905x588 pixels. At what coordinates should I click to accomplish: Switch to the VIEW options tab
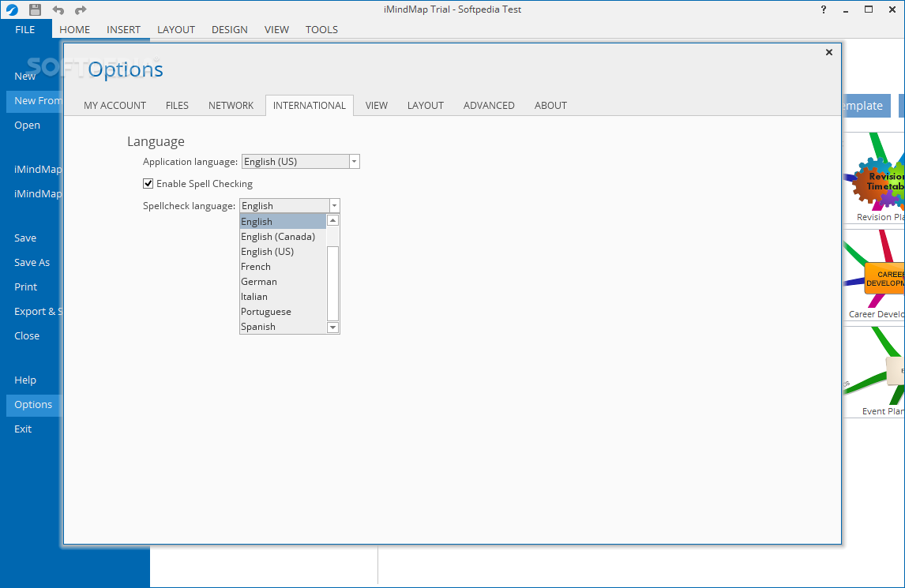pyautogui.click(x=377, y=106)
